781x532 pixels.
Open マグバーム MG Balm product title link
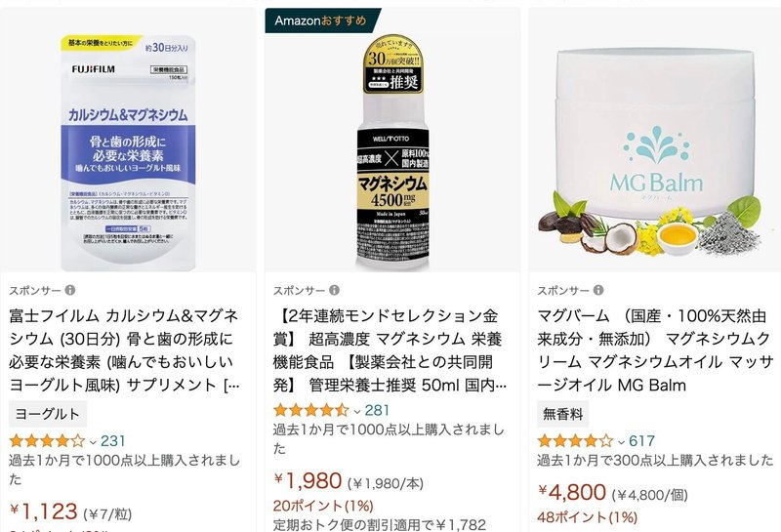pos(654,350)
